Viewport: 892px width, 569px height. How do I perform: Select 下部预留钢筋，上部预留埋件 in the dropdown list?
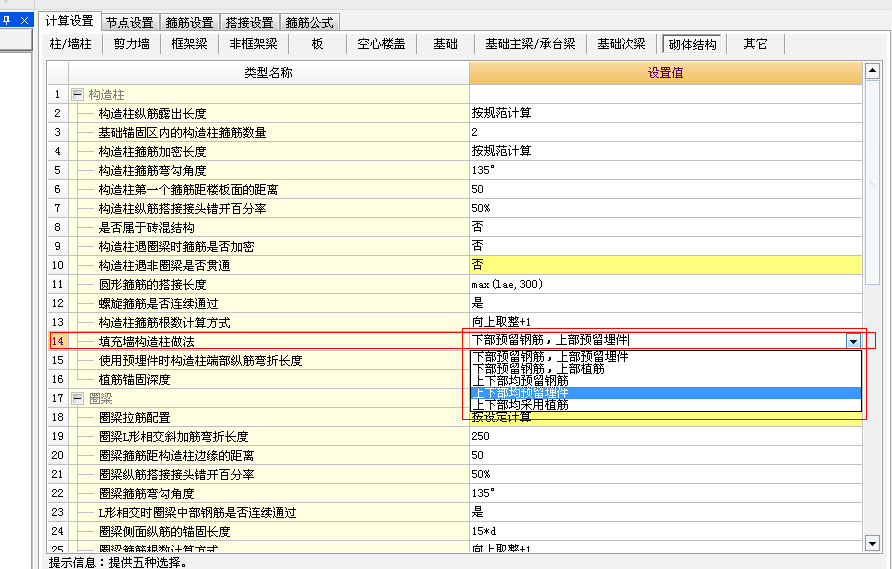tap(666, 357)
